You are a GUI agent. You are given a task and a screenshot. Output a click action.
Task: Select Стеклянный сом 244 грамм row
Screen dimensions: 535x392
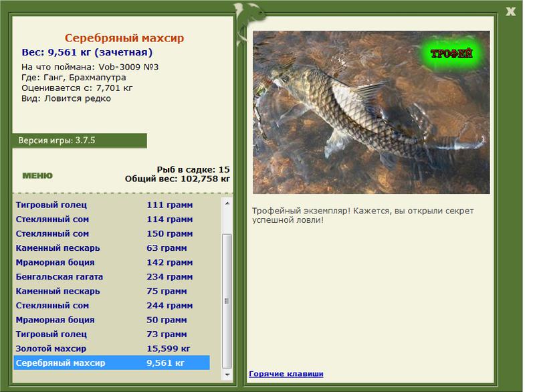coord(112,305)
